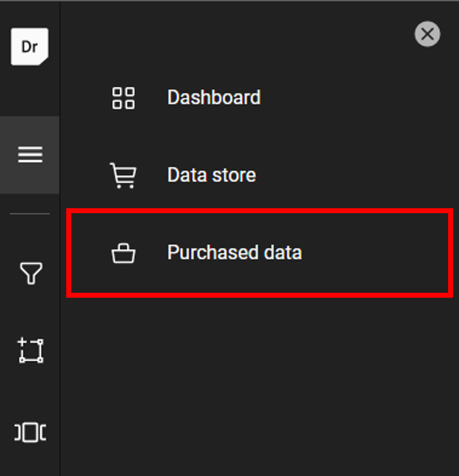The width and height of the screenshot is (459, 476).
Task: Click the Data store shopping cart icon
Action: click(x=123, y=175)
